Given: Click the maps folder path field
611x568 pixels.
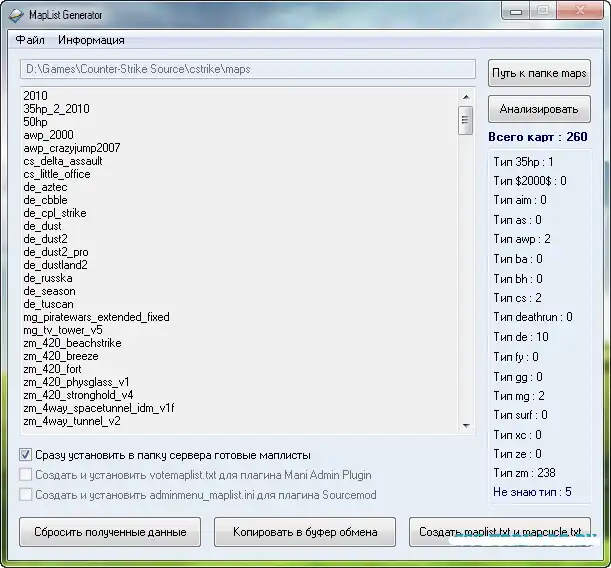Looking at the screenshot, I should click(x=248, y=69).
